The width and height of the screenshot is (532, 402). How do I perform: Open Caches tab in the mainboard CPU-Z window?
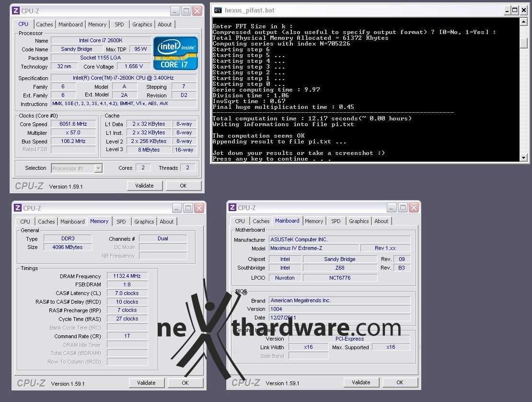click(x=261, y=221)
